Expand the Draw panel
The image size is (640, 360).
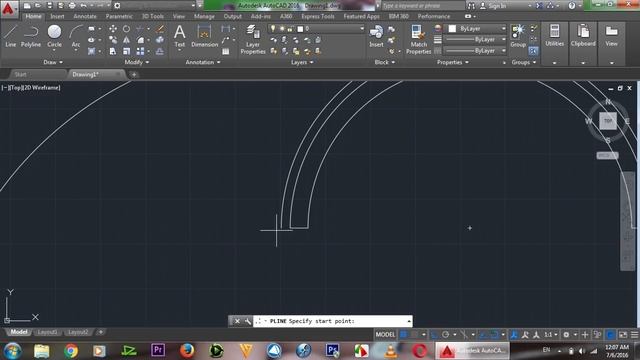53,62
